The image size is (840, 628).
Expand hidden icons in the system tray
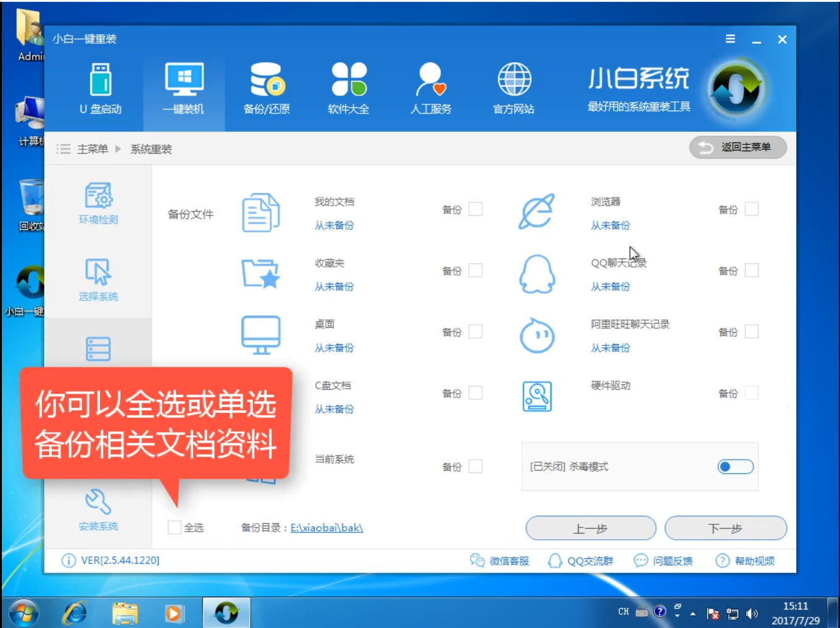[x=692, y=613]
